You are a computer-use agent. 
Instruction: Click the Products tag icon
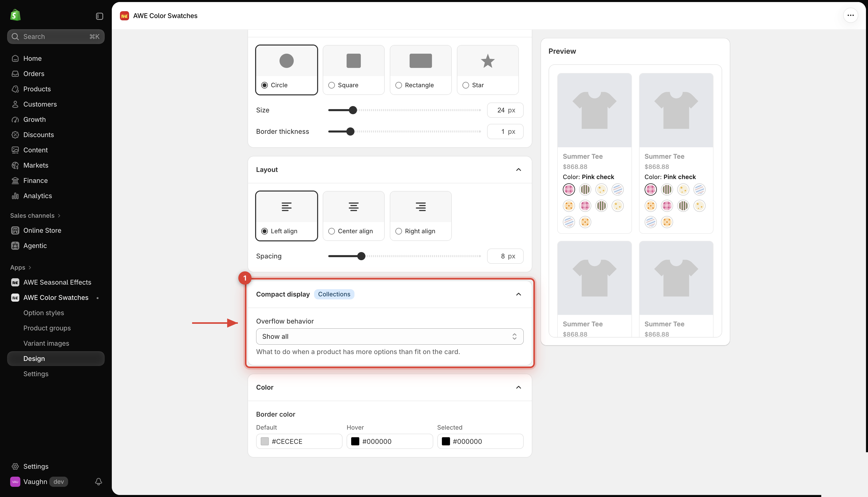click(x=15, y=89)
